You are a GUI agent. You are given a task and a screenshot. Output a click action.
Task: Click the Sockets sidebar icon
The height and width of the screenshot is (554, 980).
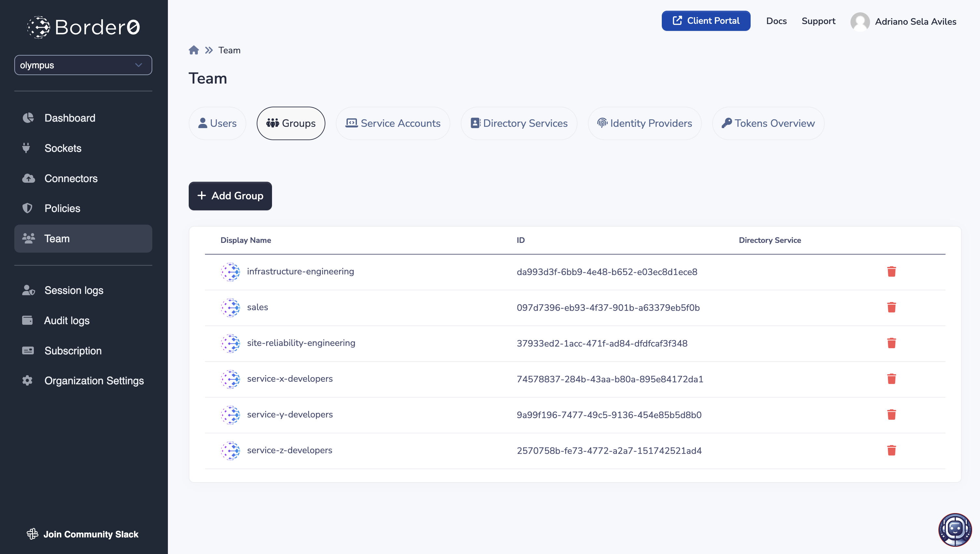[28, 148]
